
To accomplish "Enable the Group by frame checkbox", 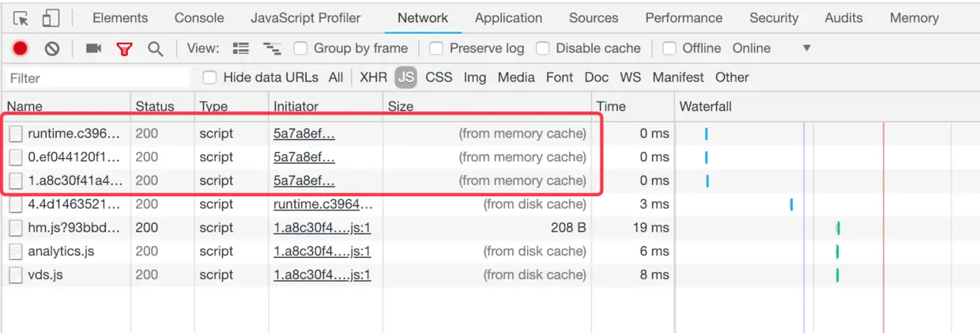I will click(x=300, y=49).
